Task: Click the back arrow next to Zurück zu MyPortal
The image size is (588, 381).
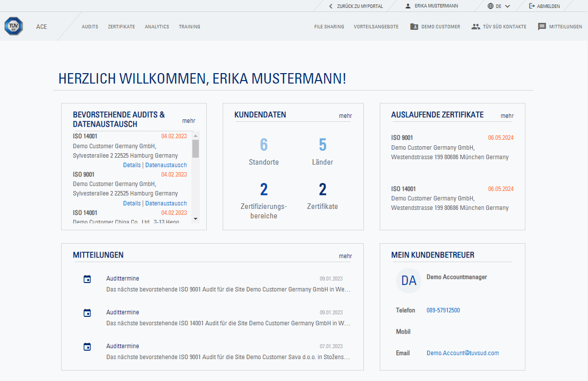Action: (x=331, y=6)
